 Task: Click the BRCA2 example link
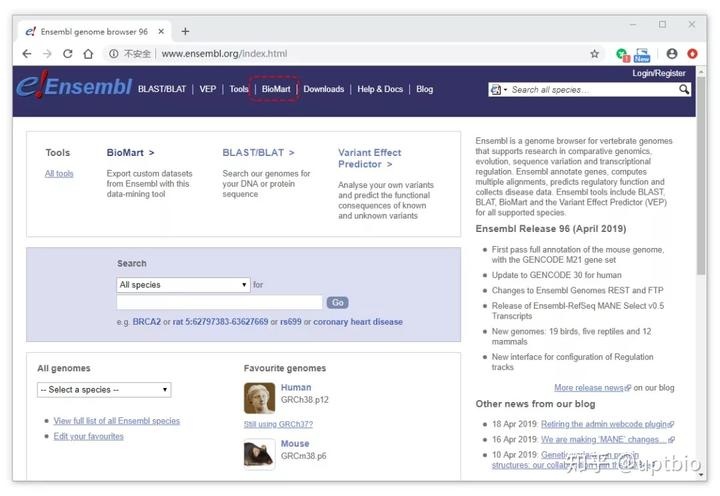click(x=146, y=322)
